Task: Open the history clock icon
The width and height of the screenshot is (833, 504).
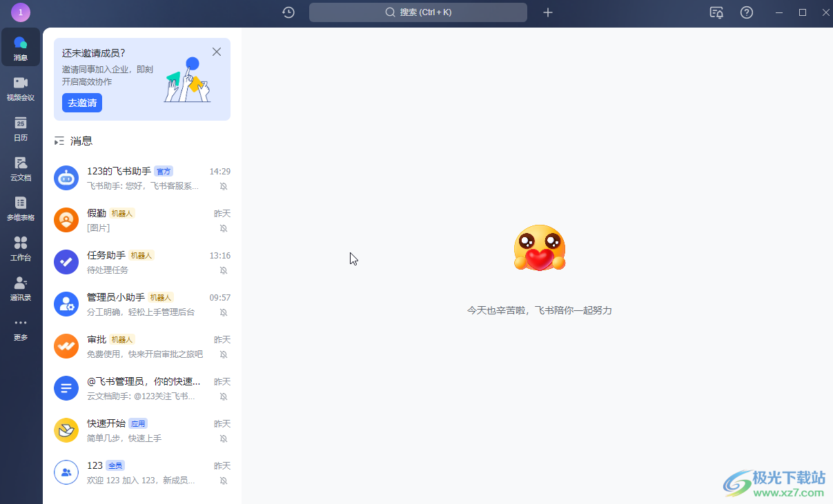Action: point(288,12)
